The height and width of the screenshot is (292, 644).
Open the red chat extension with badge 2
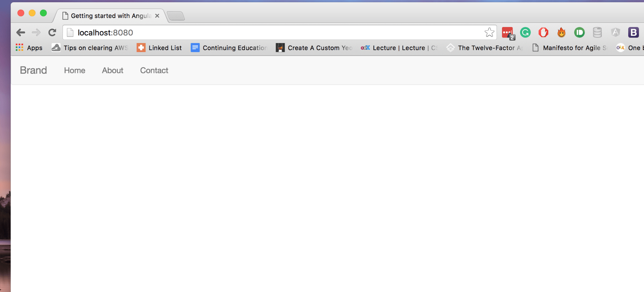coord(508,33)
